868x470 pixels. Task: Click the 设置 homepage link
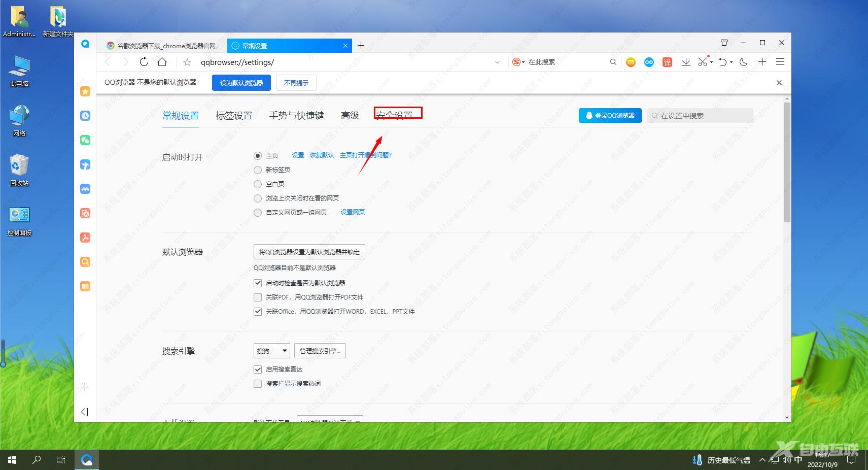[x=298, y=155]
